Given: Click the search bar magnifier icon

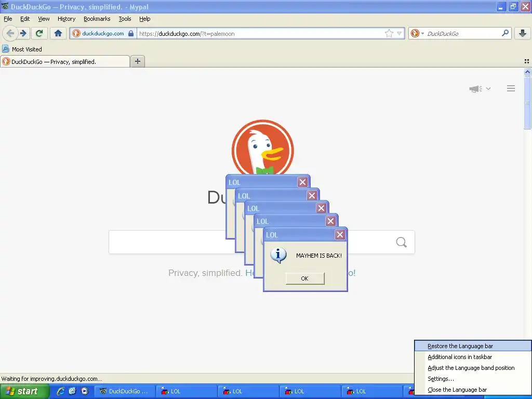Looking at the screenshot, I should click(505, 33).
